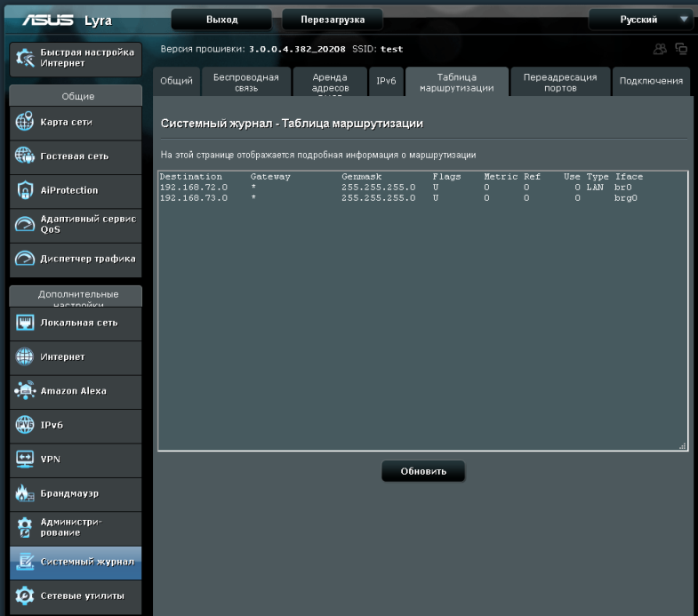Click the ASUS logo
The width and height of the screenshot is (698, 616).
coord(48,20)
